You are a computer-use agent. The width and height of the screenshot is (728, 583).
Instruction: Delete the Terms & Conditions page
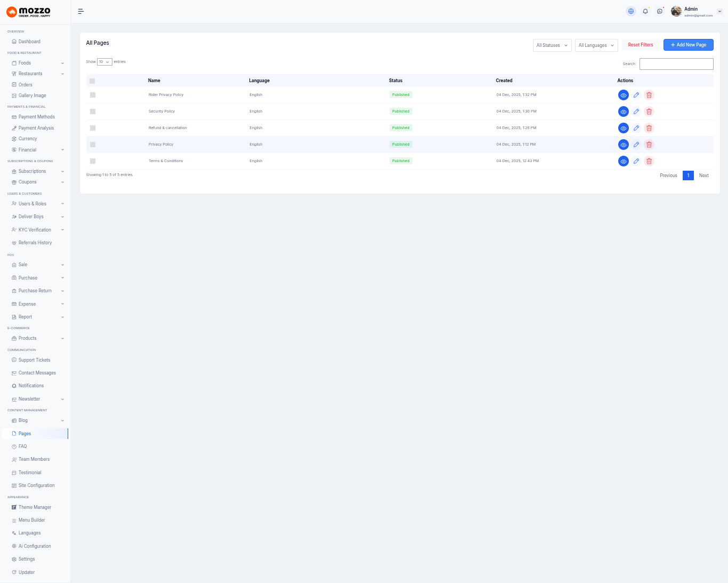point(649,161)
